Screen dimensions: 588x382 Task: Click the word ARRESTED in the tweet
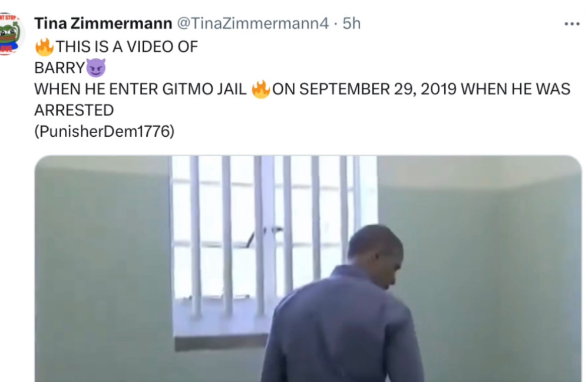(74, 111)
